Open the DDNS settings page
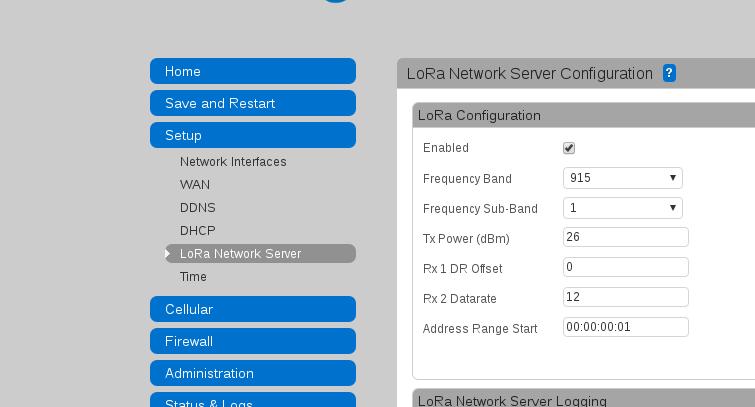This screenshot has height=407, width=755. pyautogui.click(x=197, y=208)
